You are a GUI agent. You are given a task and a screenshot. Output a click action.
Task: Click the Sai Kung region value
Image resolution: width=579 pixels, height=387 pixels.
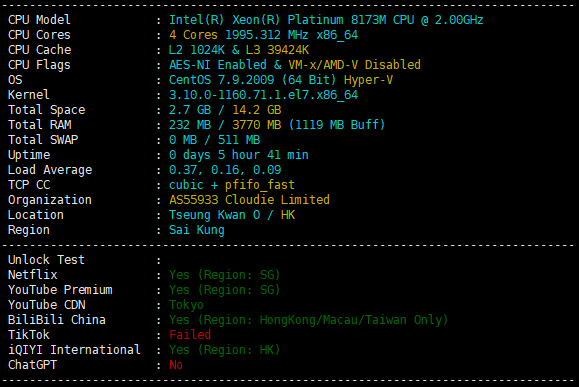(196, 230)
